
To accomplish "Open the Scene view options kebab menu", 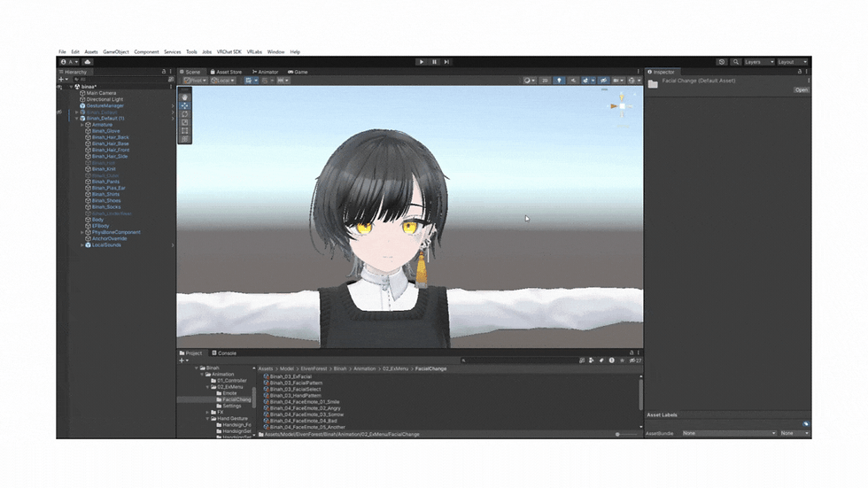I will 639,72.
